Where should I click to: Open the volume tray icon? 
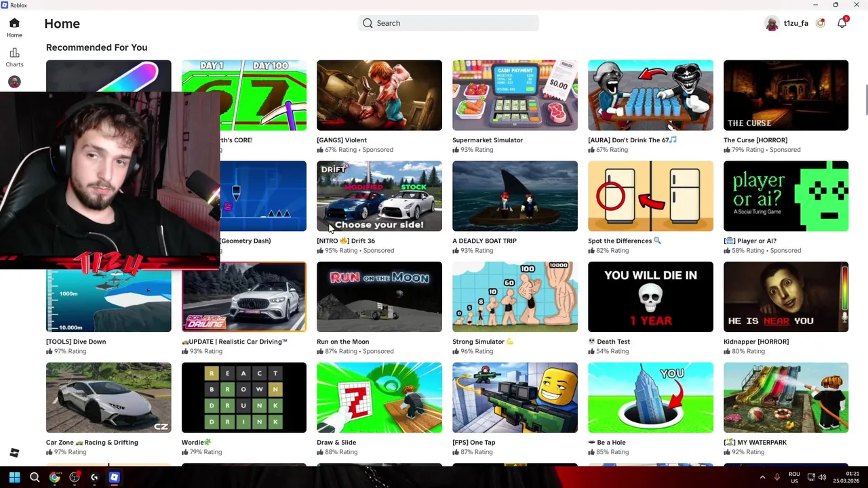coord(823,477)
